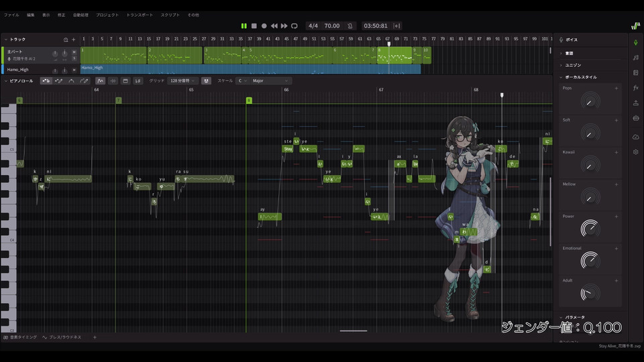Open the fx effects panel icon
Image resolution: width=644 pixels, height=362 pixels.
pyautogui.click(x=635, y=87)
